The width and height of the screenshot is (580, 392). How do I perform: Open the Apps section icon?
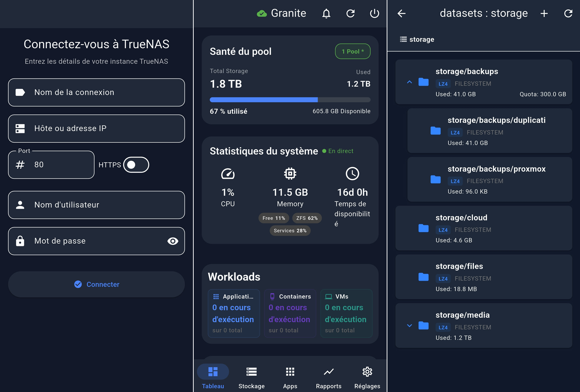(290, 372)
